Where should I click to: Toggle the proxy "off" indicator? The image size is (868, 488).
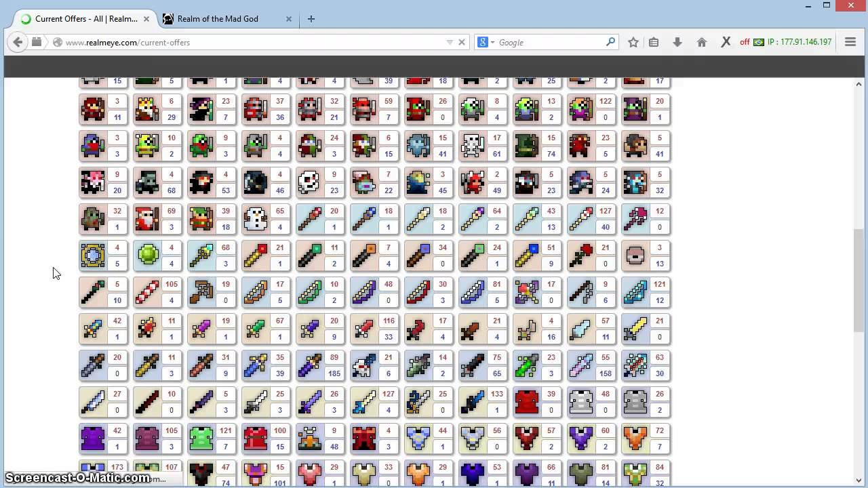click(x=745, y=42)
